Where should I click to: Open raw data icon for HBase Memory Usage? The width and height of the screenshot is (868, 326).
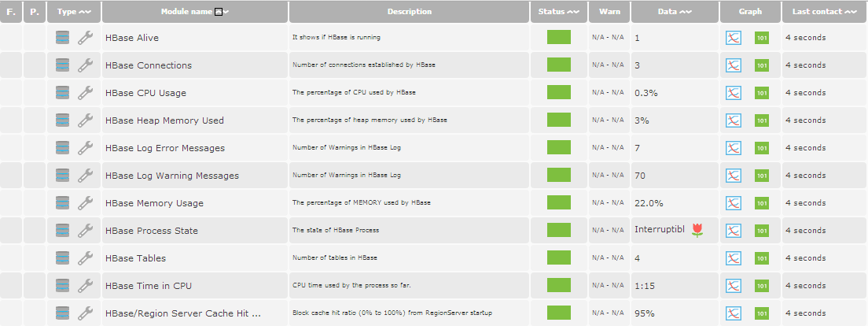click(762, 203)
